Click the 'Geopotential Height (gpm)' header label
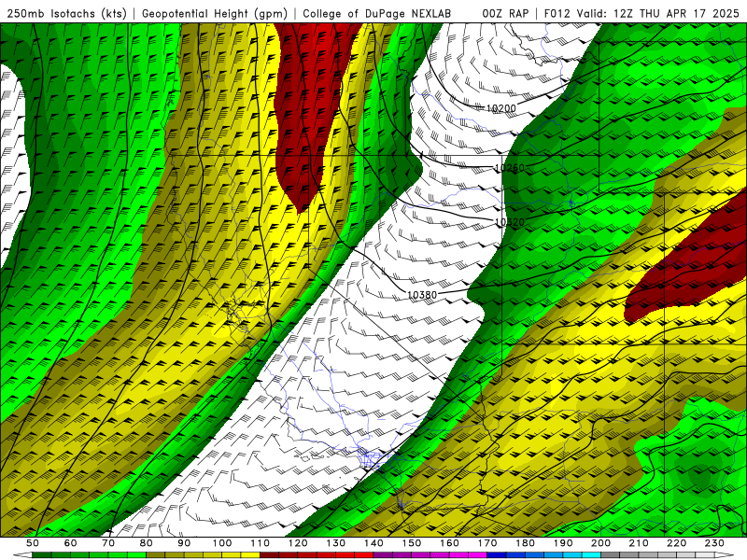The image size is (747, 560). click(215, 13)
